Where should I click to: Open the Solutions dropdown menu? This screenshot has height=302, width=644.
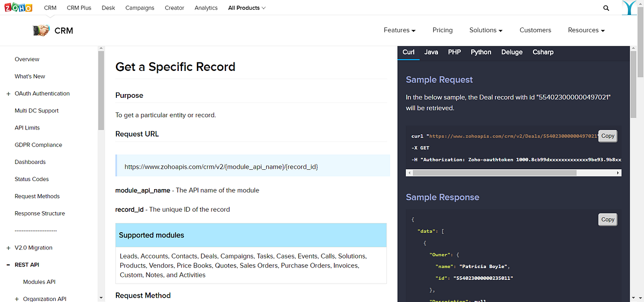point(486,30)
